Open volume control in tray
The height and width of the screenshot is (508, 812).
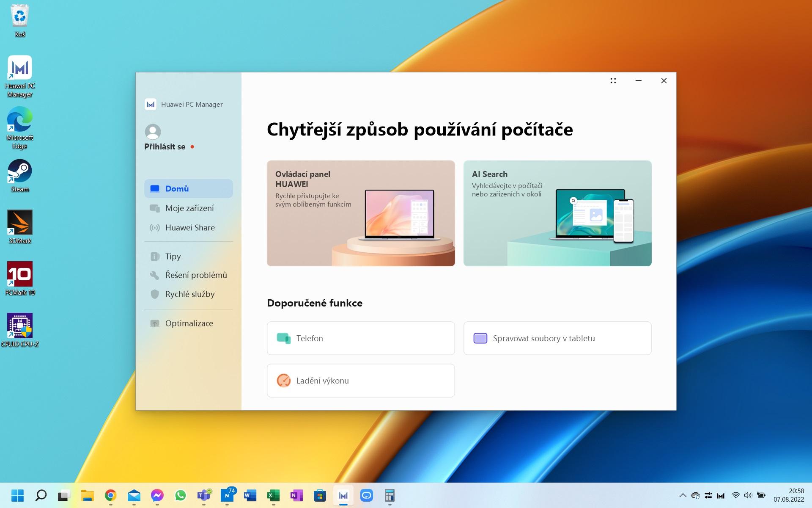point(748,495)
